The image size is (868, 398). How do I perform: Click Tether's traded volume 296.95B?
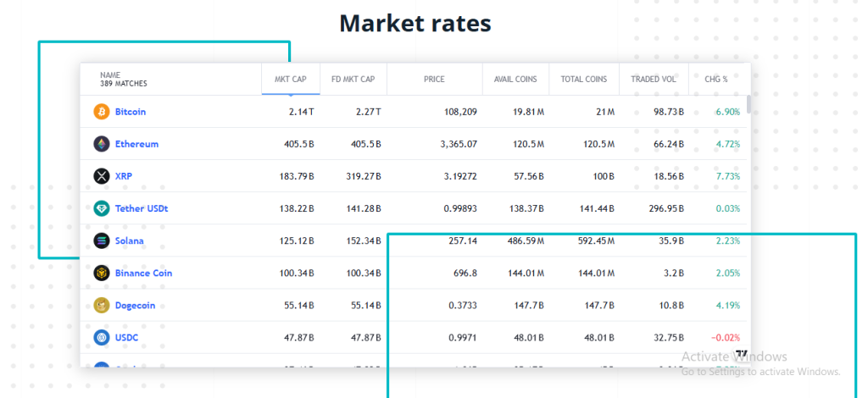coord(666,208)
